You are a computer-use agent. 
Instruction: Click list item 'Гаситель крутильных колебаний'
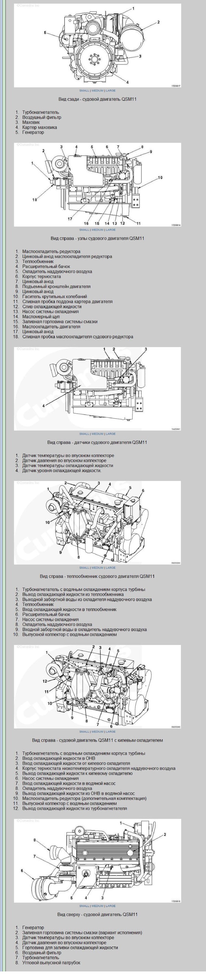[x=54, y=296]
